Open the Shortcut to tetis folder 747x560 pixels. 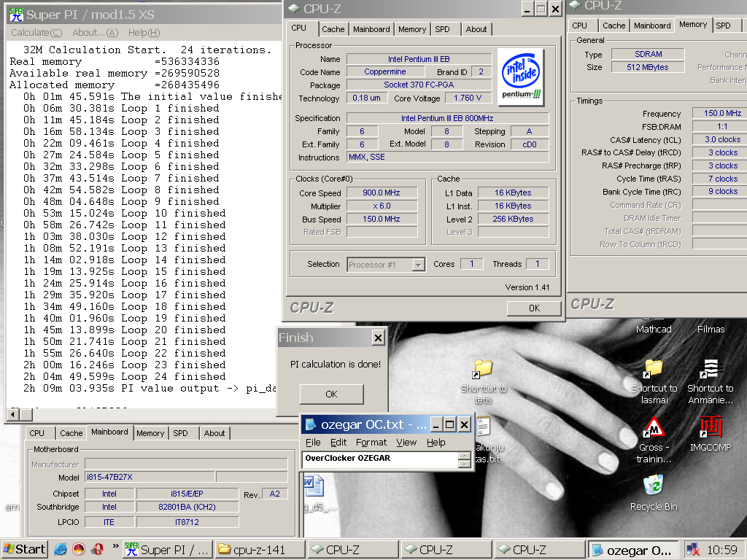483,381
